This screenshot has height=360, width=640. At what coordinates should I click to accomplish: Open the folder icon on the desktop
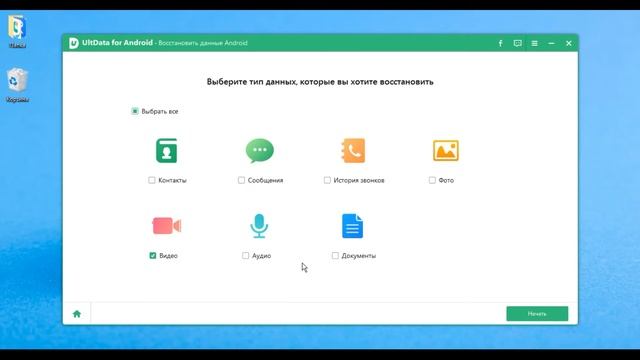(17, 31)
